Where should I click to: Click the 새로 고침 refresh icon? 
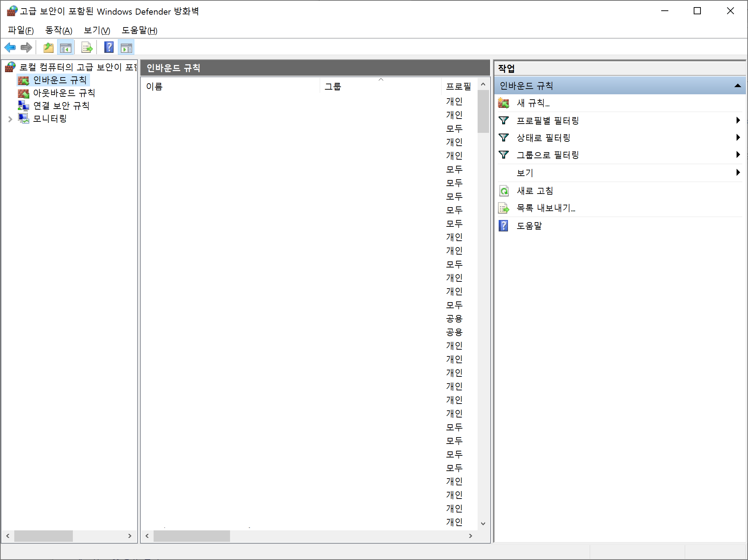pos(504,191)
